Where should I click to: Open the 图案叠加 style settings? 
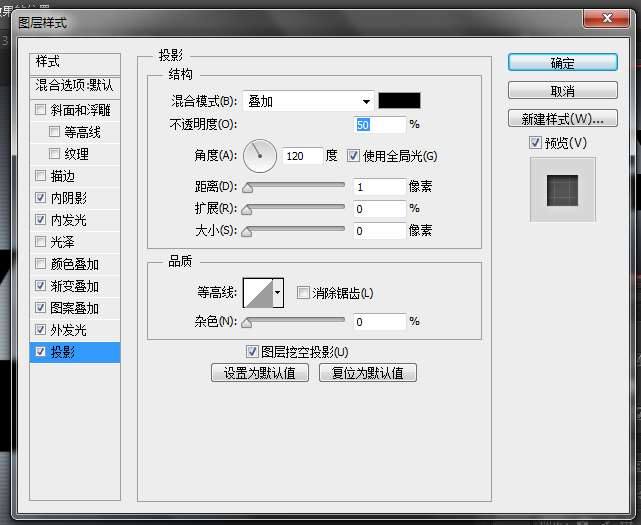tap(74, 308)
